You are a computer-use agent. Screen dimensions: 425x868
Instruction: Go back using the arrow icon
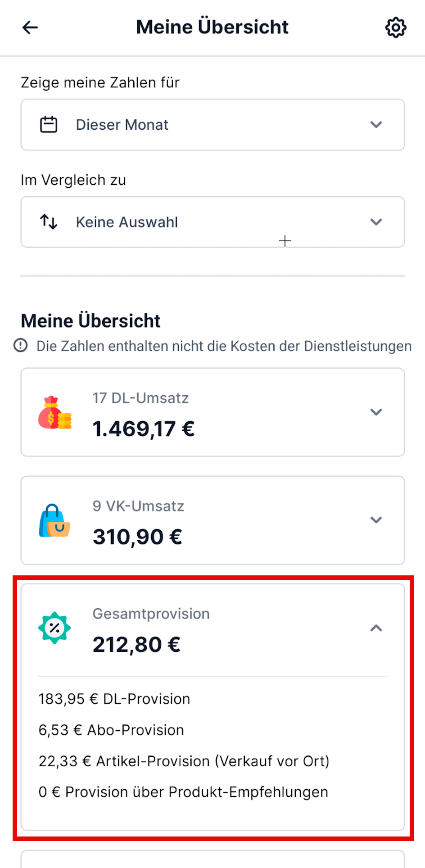point(30,27)
